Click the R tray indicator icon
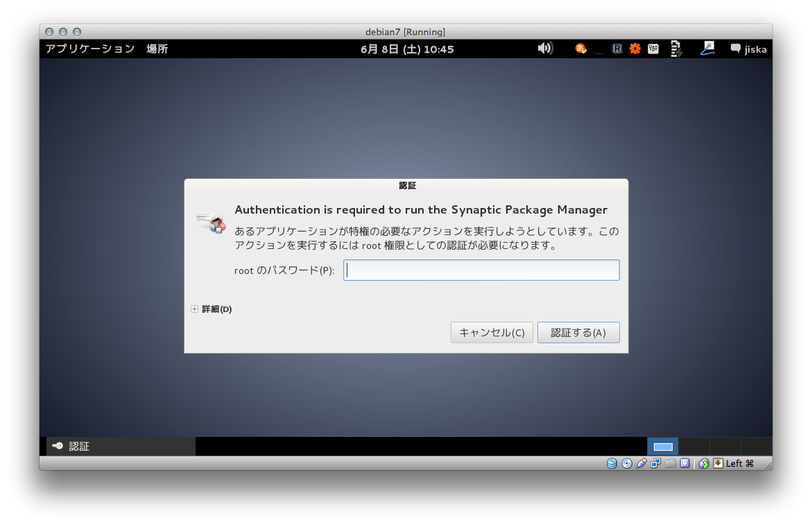Screen dimensions: 812x525 click(x=616, y=49)
